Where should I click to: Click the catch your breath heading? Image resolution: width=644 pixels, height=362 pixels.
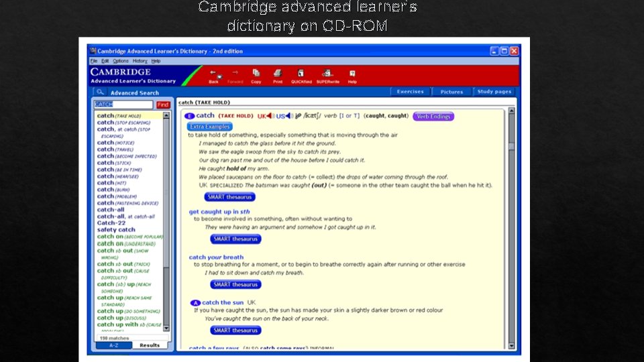pyautogui.click(x=216, y=257)
